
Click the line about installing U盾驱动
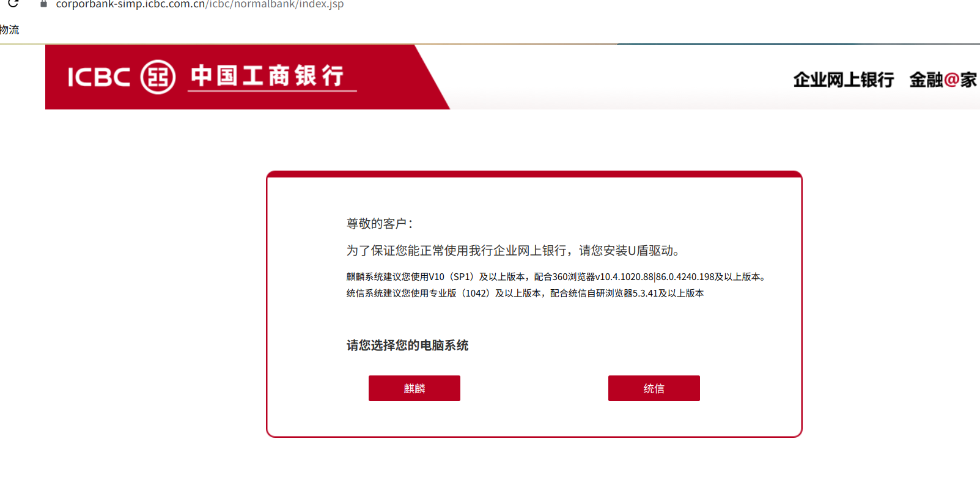click(514, 251)
